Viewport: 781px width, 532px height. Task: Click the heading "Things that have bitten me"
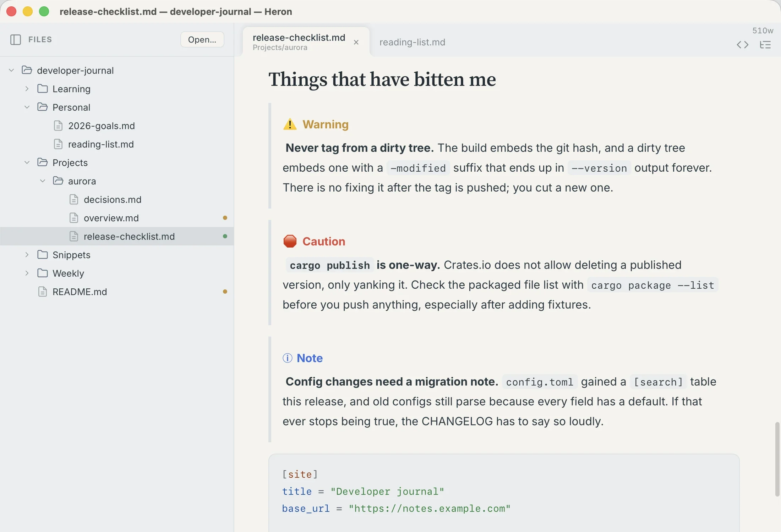tap(382, 79)
